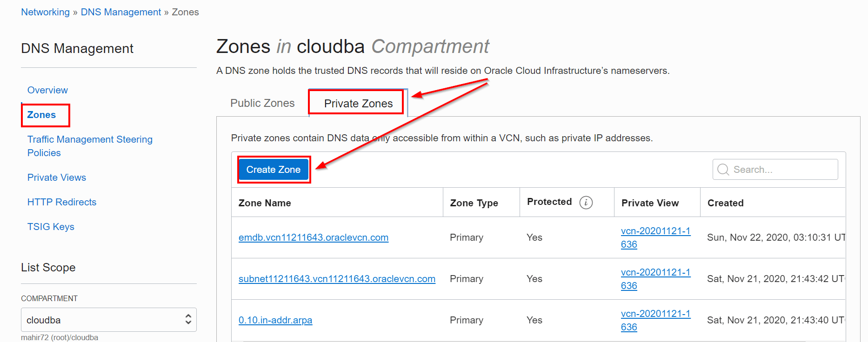The width and height of the screenshot is (868, 342).
Task: View the TSIG Keys page
Action: (51, 226)
